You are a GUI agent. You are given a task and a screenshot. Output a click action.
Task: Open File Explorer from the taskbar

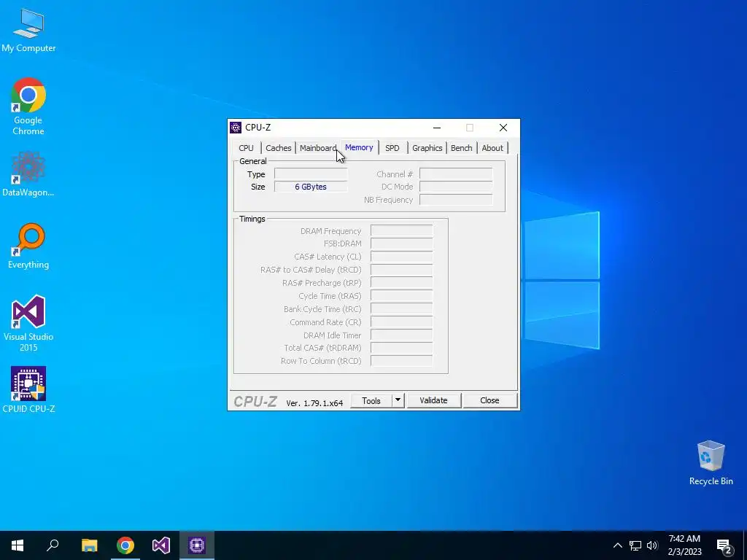[x=89, y=545]
